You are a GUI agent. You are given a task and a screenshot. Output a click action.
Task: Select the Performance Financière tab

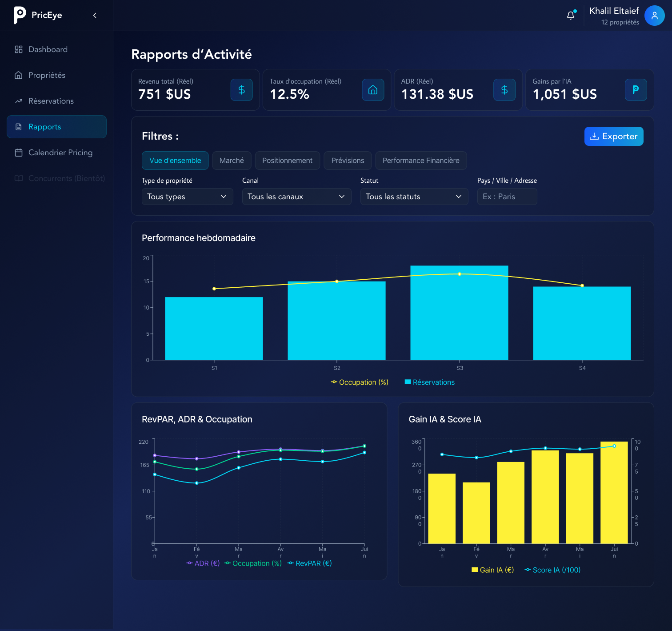[x=421, y=161]
